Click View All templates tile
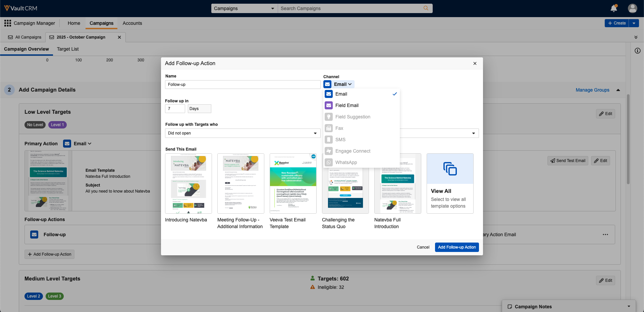Viewport: 644px width, 312px height. click(450, 183)
